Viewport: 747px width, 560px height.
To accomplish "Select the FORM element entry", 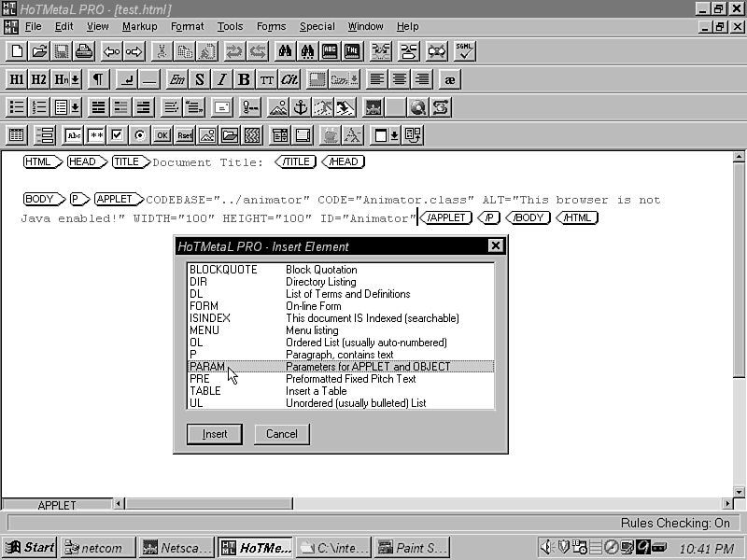I will point(341,306).
